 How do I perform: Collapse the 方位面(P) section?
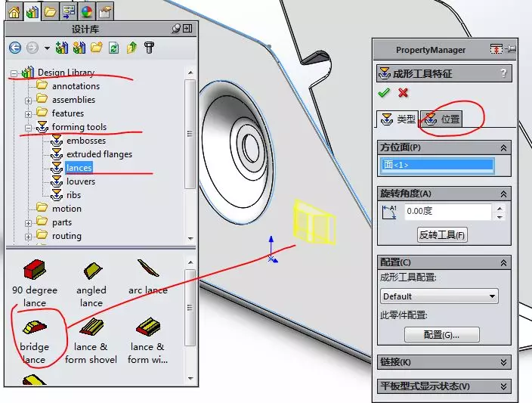pyautogui.click(x=503, y=147)
